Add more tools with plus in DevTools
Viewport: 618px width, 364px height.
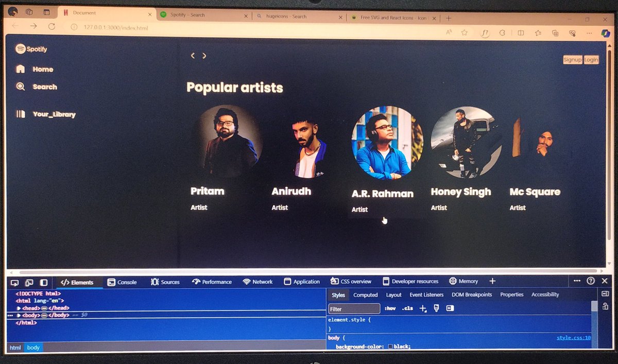[492, 281]
